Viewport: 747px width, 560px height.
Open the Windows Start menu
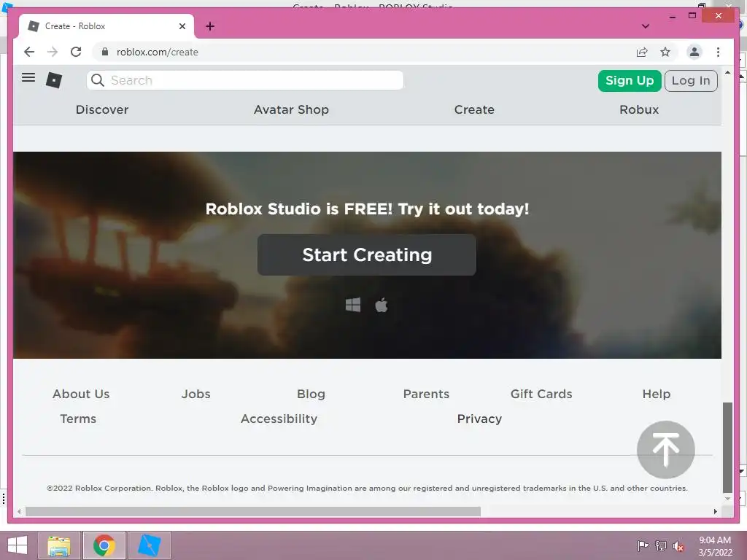18,545
